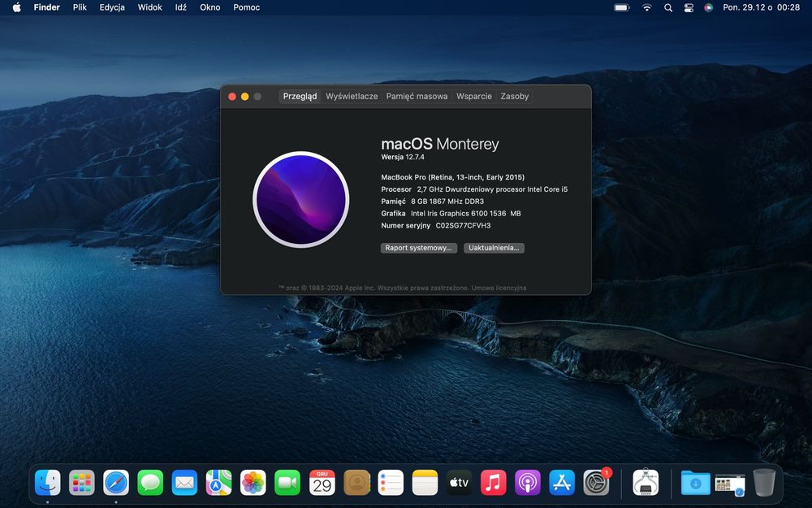Viewport: 812px width, 508px height.
Task: Open Safari from the Dock
Action: pyautogui.click(x=116, y=483)
